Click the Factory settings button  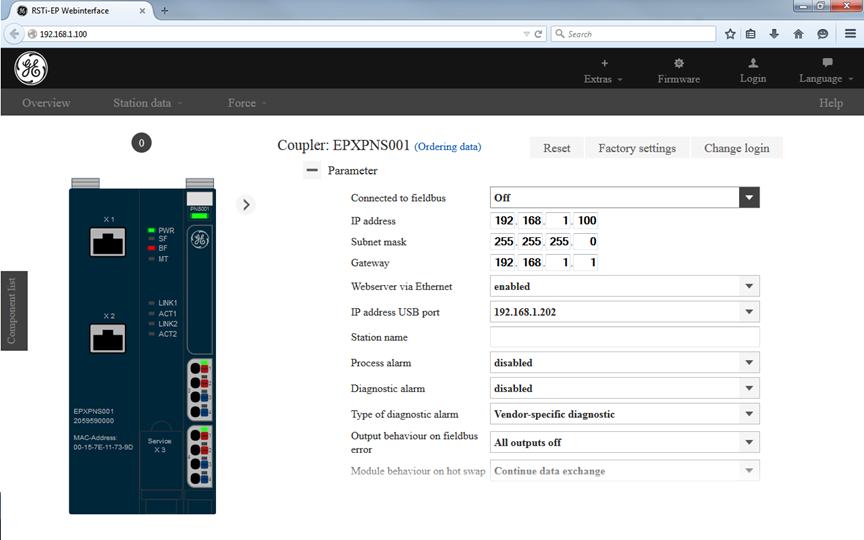(x=637, y=148)
